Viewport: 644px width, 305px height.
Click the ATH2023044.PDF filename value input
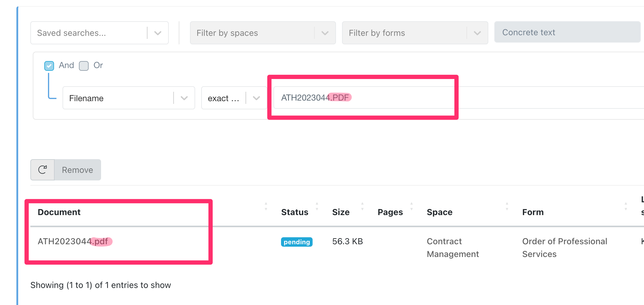point(364,98)
